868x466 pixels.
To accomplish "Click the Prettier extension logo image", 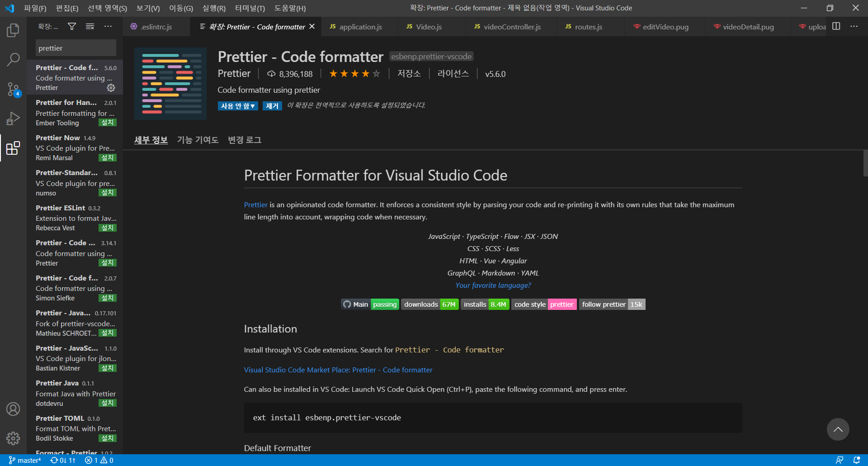I will [170, 84].
